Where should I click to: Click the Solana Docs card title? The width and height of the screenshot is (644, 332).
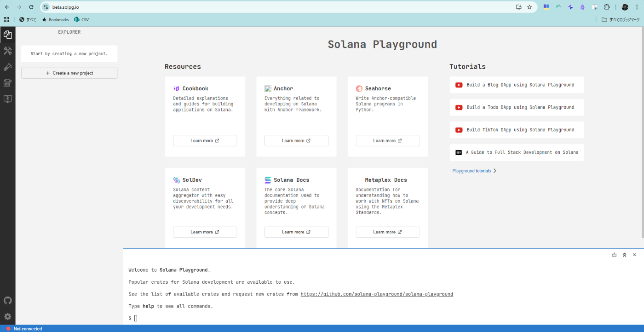tap(291, 180)
